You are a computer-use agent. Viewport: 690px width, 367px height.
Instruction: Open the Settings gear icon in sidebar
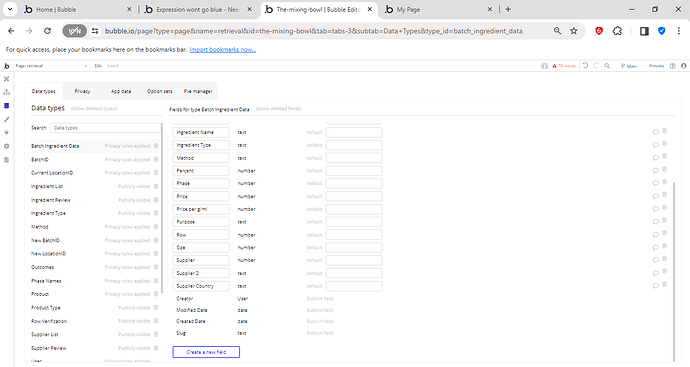[x=6, y=146]
